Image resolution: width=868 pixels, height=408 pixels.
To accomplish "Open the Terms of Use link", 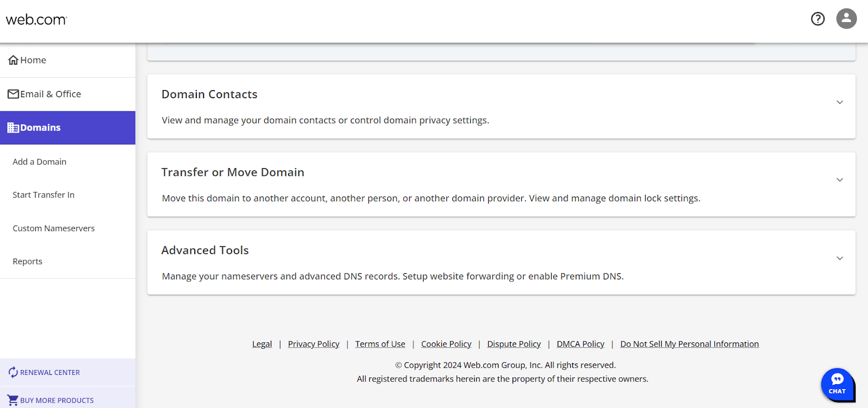I will click(380, 344).
